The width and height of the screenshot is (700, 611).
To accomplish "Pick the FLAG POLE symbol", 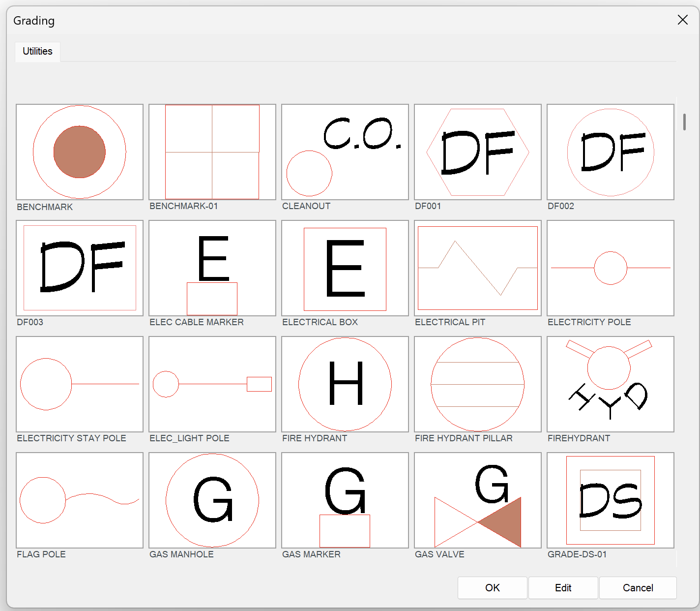I will click(x=80, y=500).
